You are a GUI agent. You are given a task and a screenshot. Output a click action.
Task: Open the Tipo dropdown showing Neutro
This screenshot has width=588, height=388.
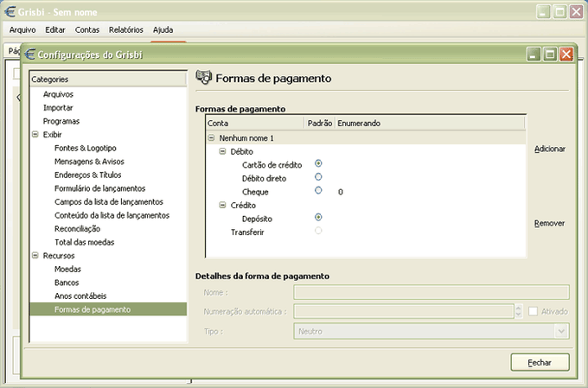(x=431, y=331)
